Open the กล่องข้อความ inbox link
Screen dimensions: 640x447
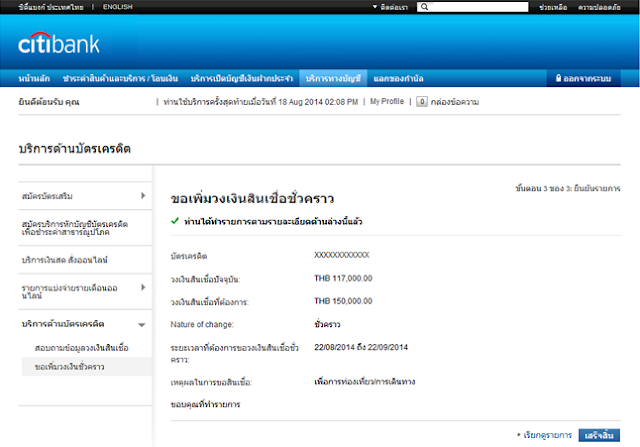[455, 102]
